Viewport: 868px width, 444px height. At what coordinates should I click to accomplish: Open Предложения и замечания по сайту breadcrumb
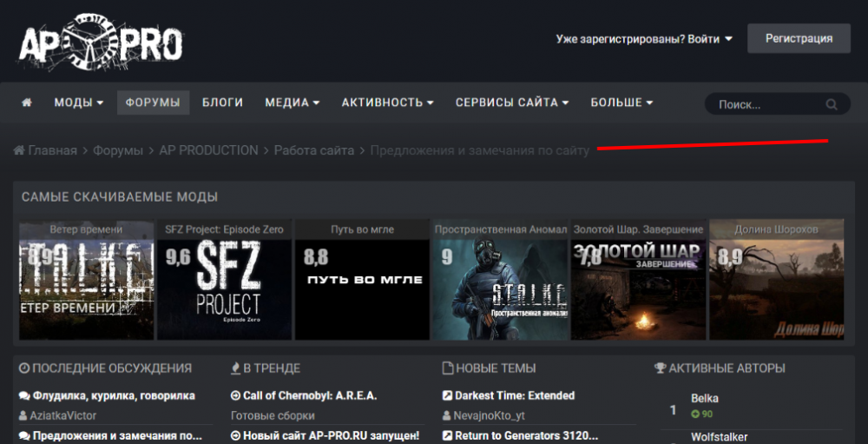click(x=479, y=150)
